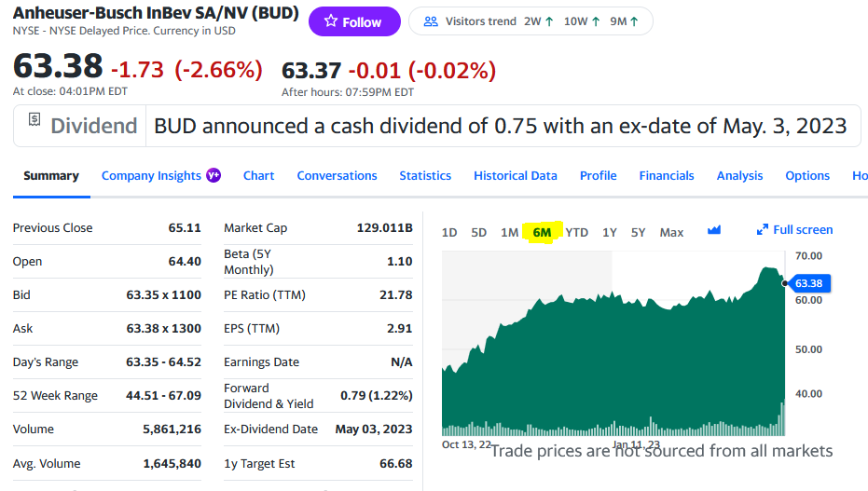
Task: Click the Anheuser-Busch InBev SA/NV (BUD) title
Action: [156, 13]
